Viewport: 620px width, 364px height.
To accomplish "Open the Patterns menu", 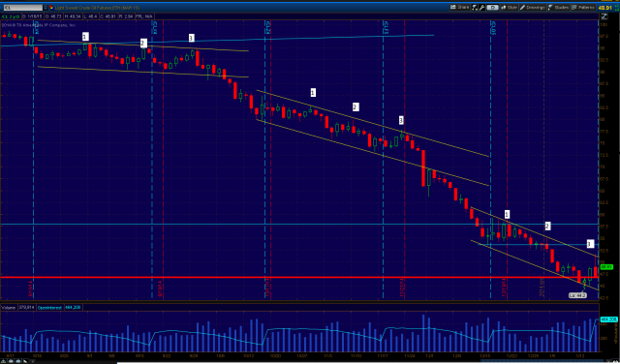I will point(583,7).
